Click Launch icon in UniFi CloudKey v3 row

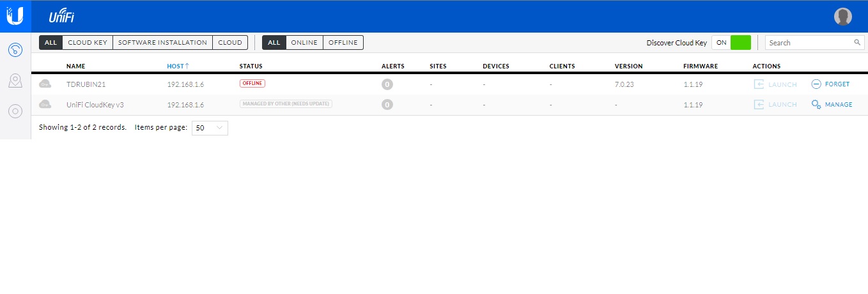tap(759, 104)
